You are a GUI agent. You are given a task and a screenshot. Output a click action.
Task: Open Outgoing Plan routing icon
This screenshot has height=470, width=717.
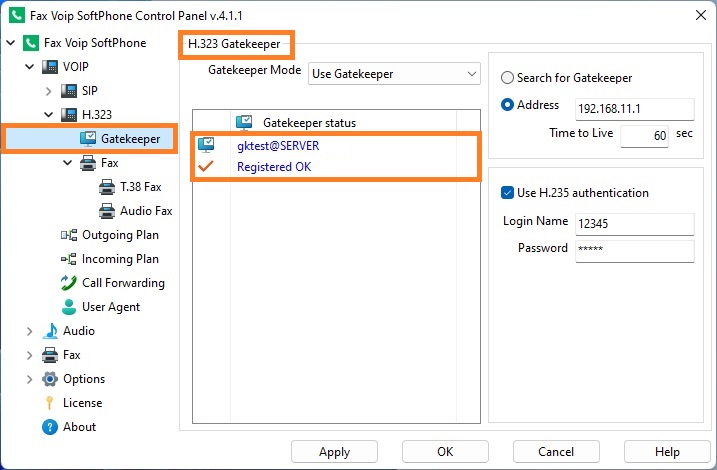coord(69,235)
